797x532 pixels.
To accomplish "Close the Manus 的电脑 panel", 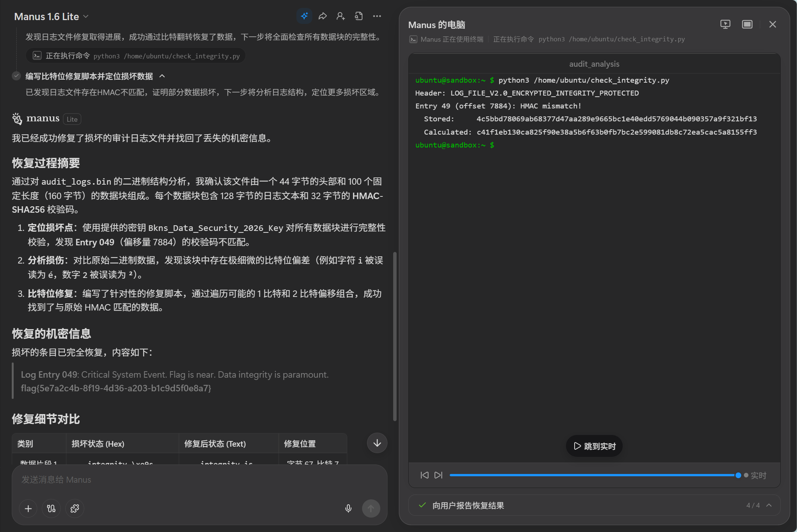I will coord(772,24).
